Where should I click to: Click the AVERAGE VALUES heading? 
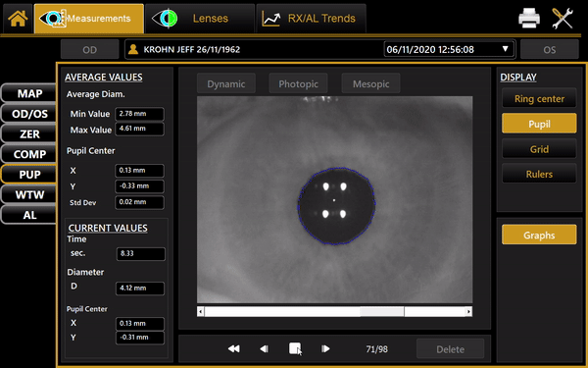[104, 77]
